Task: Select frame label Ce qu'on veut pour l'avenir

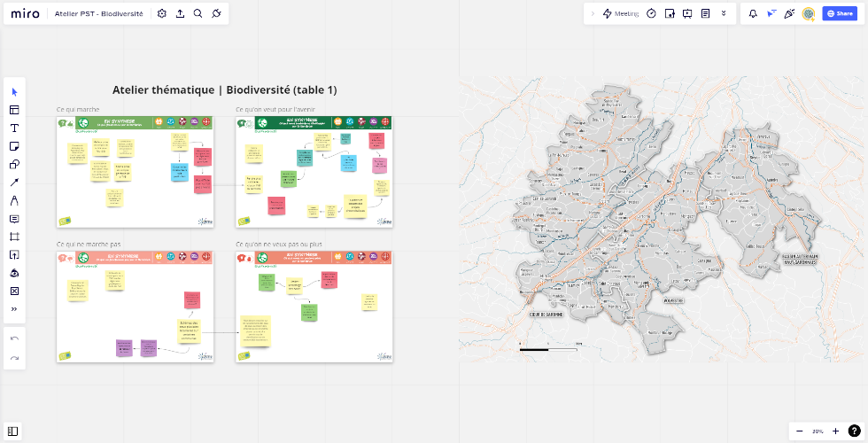Action: (275, 110)
